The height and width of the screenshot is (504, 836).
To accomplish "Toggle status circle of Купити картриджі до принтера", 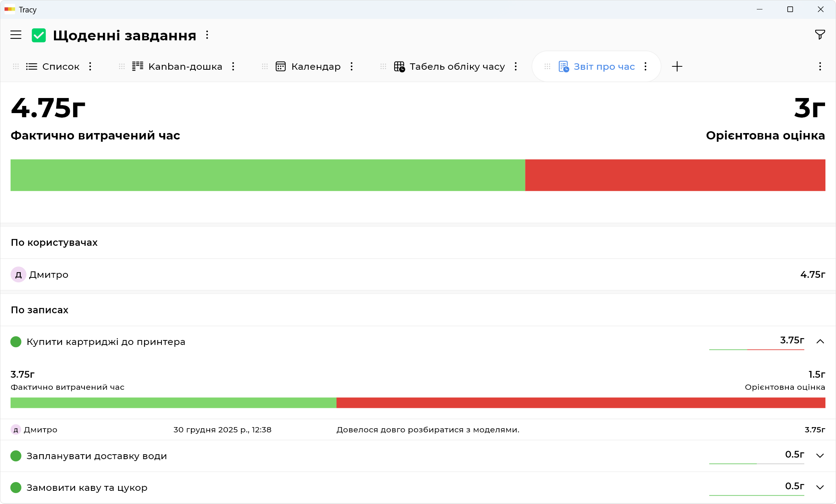I will tap(16, 342).
